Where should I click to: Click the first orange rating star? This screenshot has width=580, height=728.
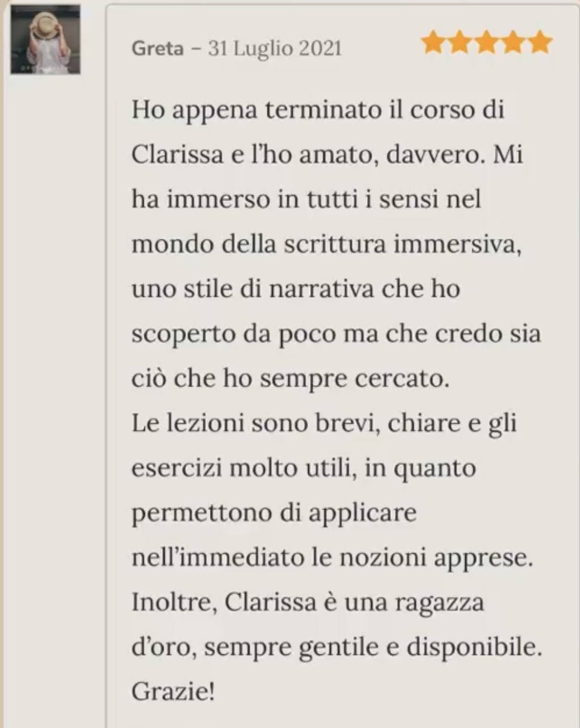point(433,43)
